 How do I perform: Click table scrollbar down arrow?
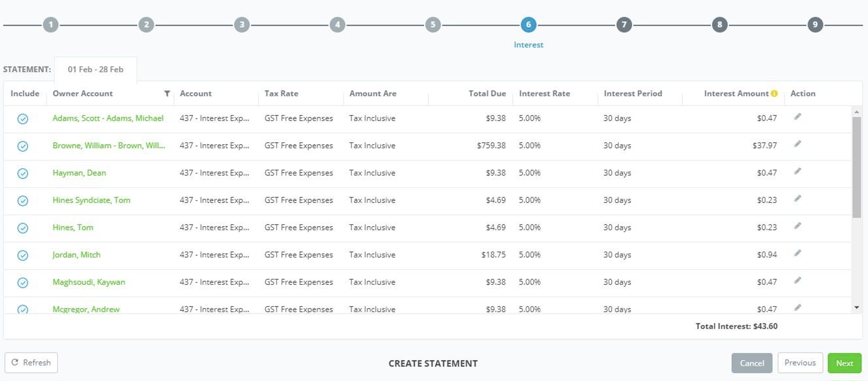pos(856,308)
